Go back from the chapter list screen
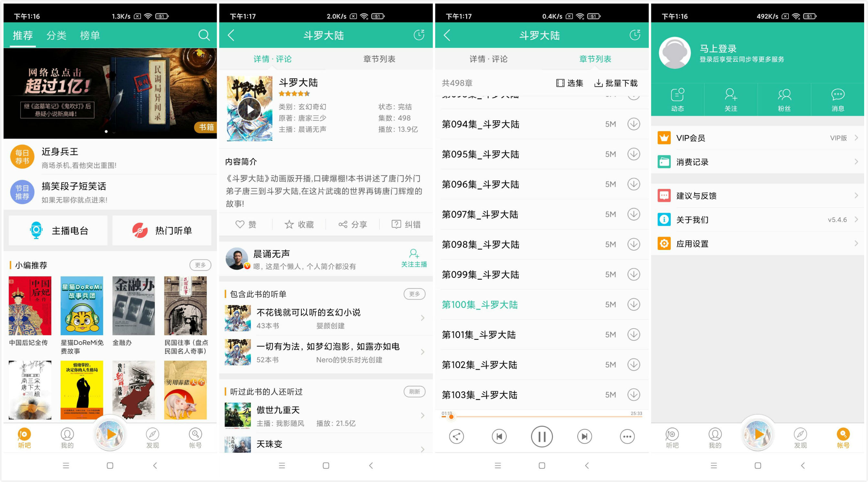 pyautogui.click(x=447, y=35)
